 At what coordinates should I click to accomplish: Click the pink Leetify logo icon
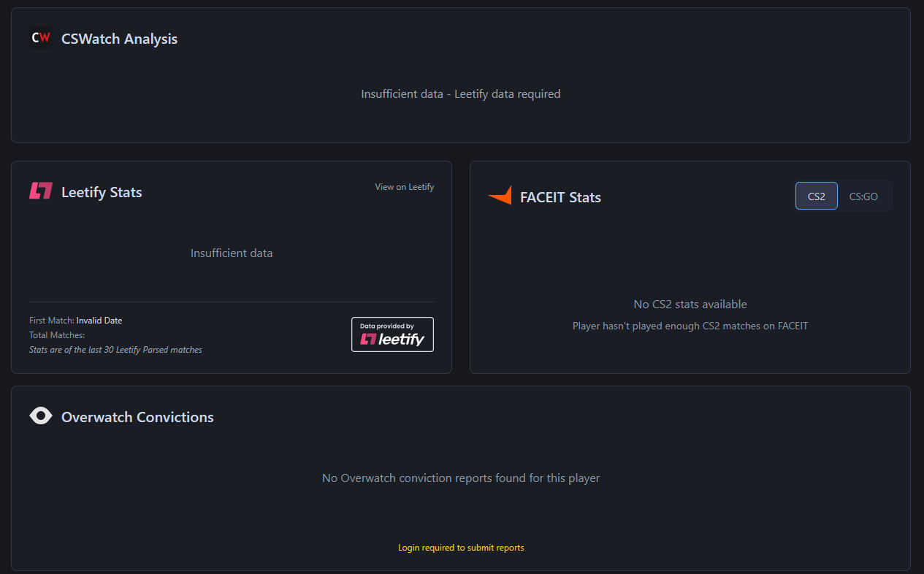(41, 191)
